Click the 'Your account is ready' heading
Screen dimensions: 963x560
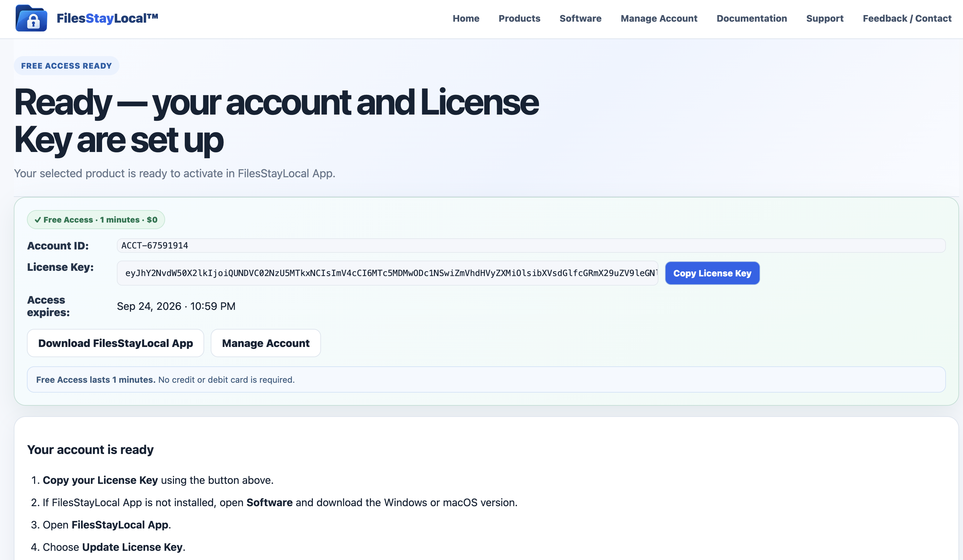[90, 449]
